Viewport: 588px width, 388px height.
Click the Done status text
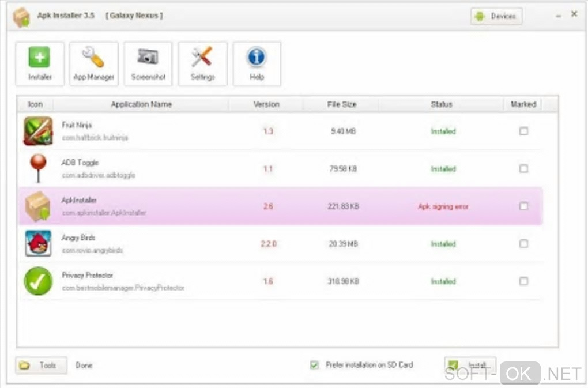(x=84, y=365)
